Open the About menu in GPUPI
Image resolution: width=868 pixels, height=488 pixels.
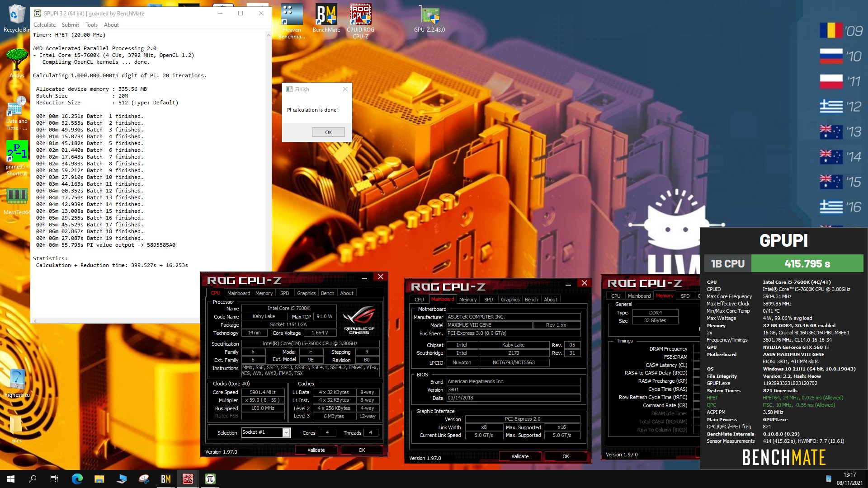click(111, 25)
